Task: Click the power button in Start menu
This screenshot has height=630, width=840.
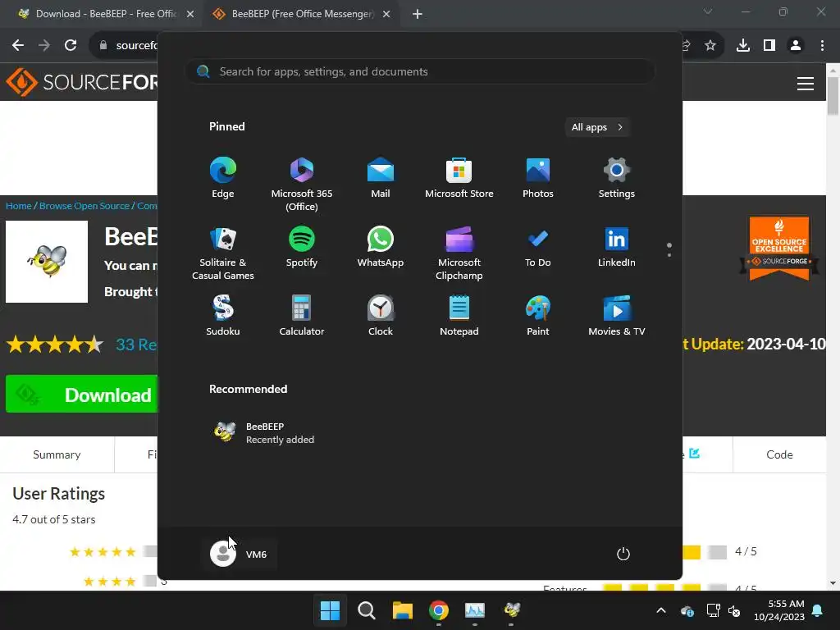Action: 623,554
